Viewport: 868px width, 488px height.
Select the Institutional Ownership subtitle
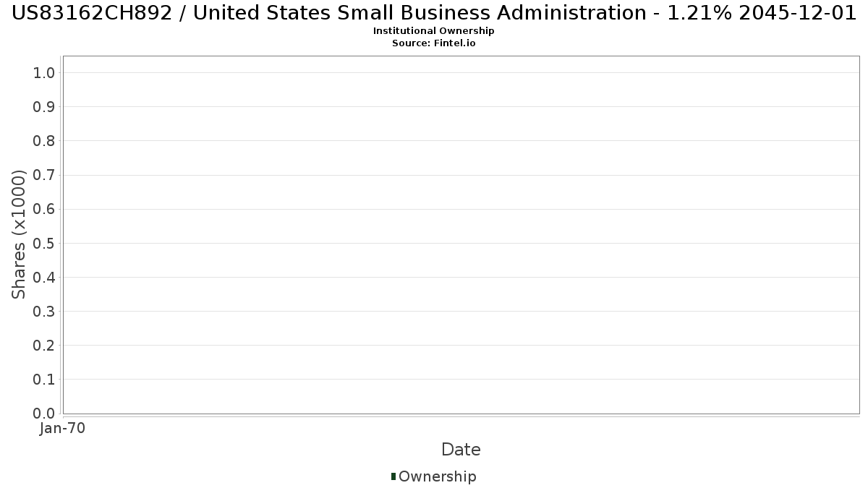[x=433, y=31]
